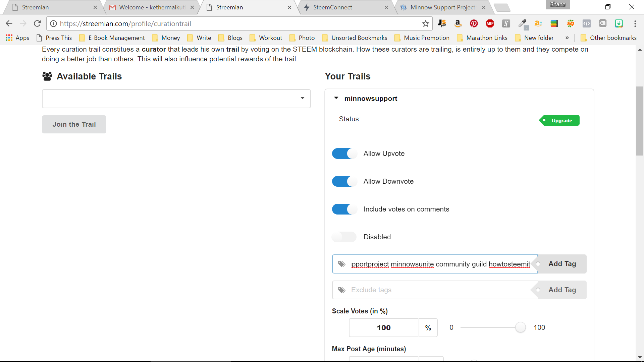Screen dimensions: 644x362
Task: Toggle the Allow Downvote switch
Action: coord(344,181)
